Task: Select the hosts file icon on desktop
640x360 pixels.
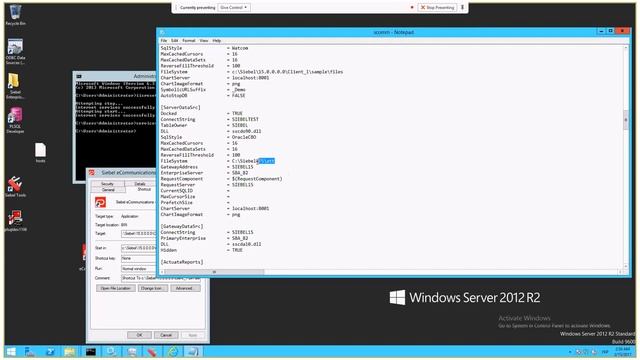Action: [x=40, y=153]
